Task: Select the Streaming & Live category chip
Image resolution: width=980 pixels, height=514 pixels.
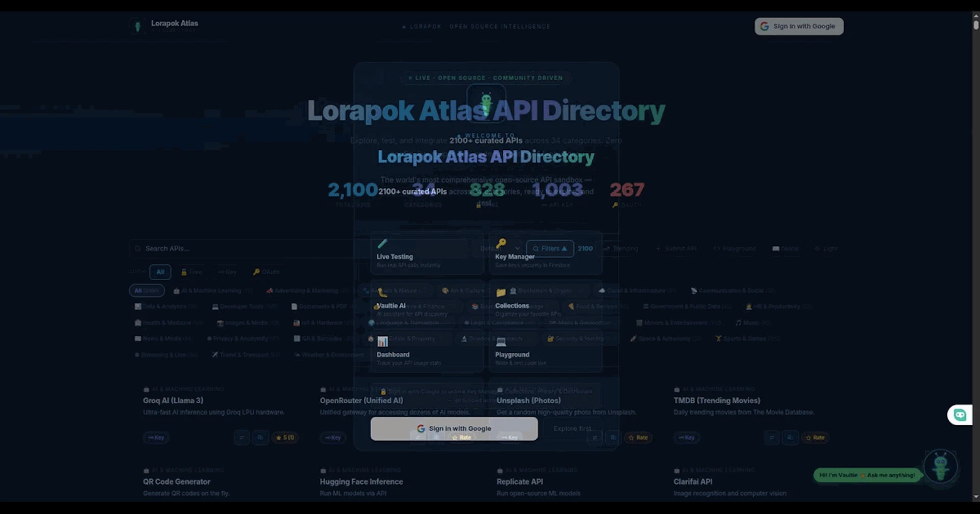Action: click(x=166, y=354)
